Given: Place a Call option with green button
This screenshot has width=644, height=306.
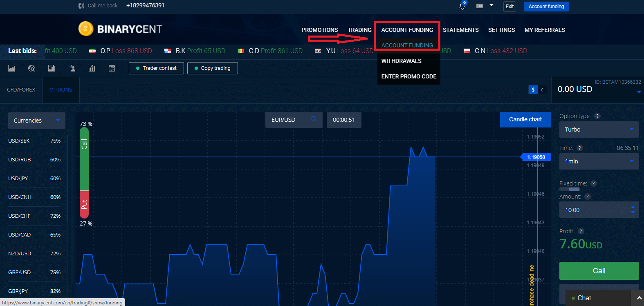Looking at the screenshot, I should tap(599, 271).
